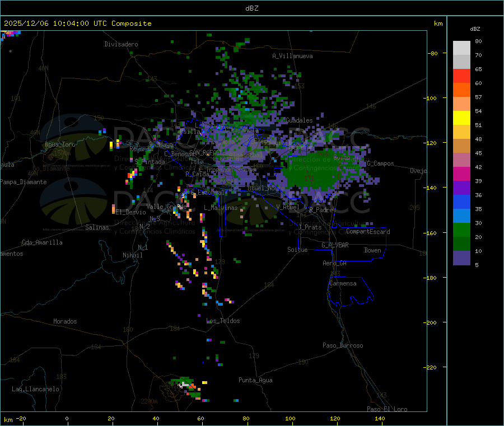Select the Los_Toldos label
The width and height of the screenshot is (504, 426).
pos(223,321)
